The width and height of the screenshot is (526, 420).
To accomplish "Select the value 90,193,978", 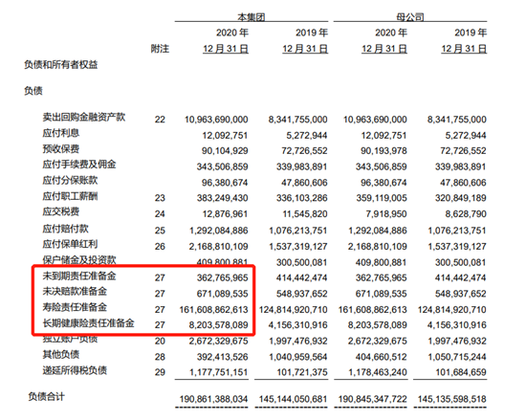I will (384, 151).
